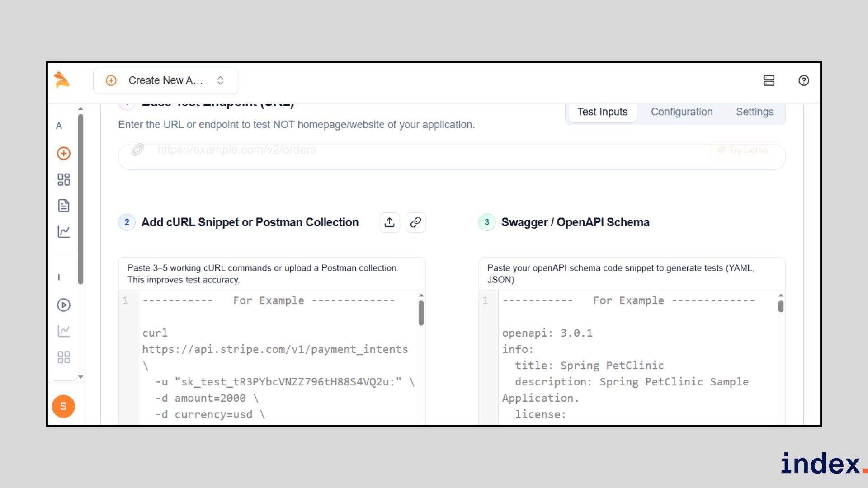Click the plus-circle icon in the left sidebar
This screenshot has width=868, height=488.
(63, 154)
